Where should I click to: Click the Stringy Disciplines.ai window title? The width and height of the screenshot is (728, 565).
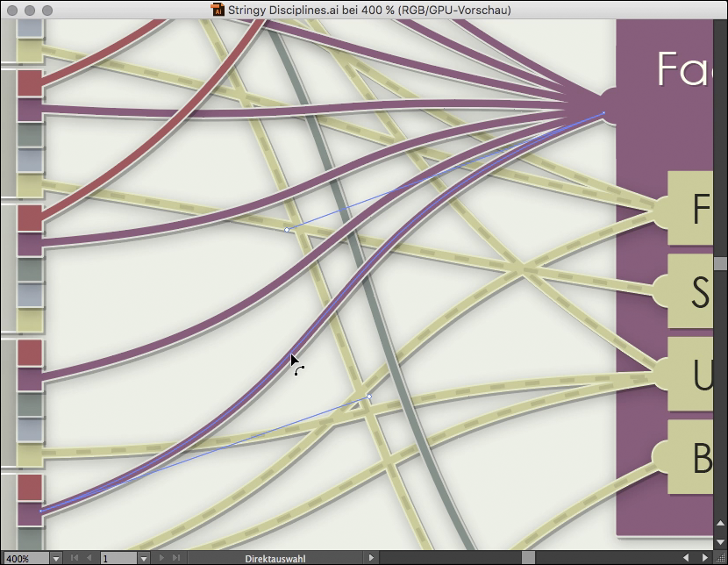(x=369, y=10)
